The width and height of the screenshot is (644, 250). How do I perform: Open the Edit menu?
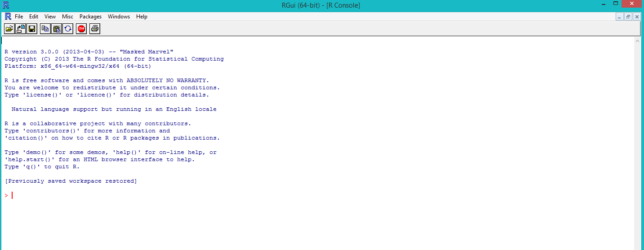pos(34,17)
